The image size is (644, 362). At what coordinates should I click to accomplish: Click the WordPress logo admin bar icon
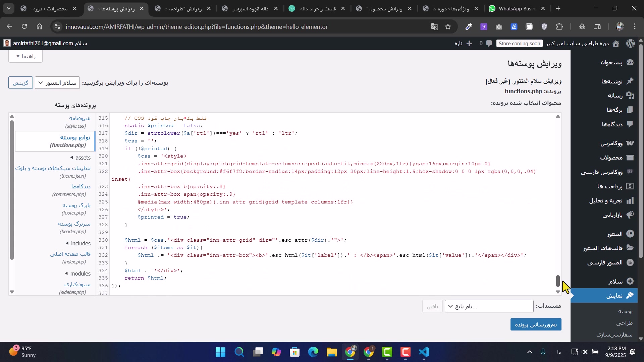point(631,44)
